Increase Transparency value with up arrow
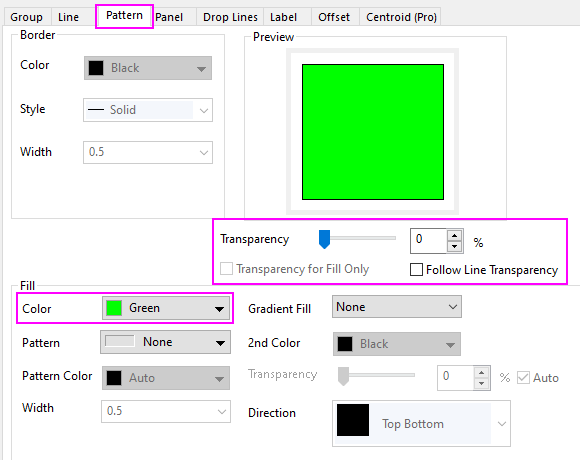 (455, 236)
